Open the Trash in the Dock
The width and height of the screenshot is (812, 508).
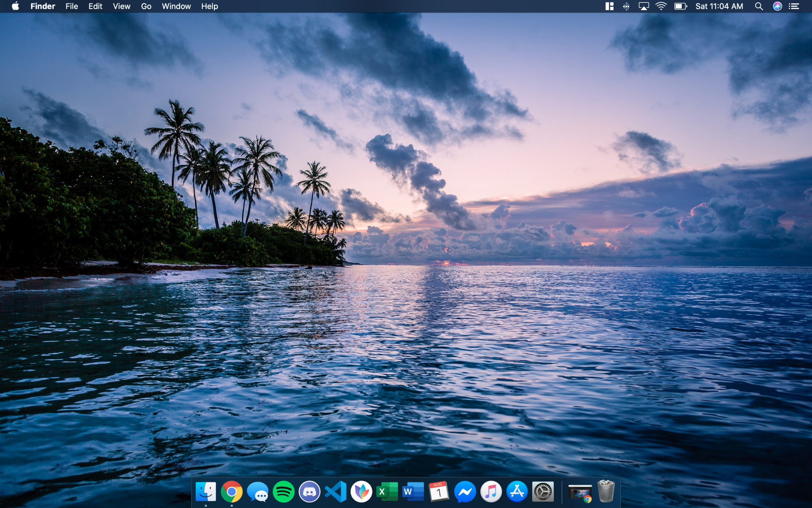point(606,492)
